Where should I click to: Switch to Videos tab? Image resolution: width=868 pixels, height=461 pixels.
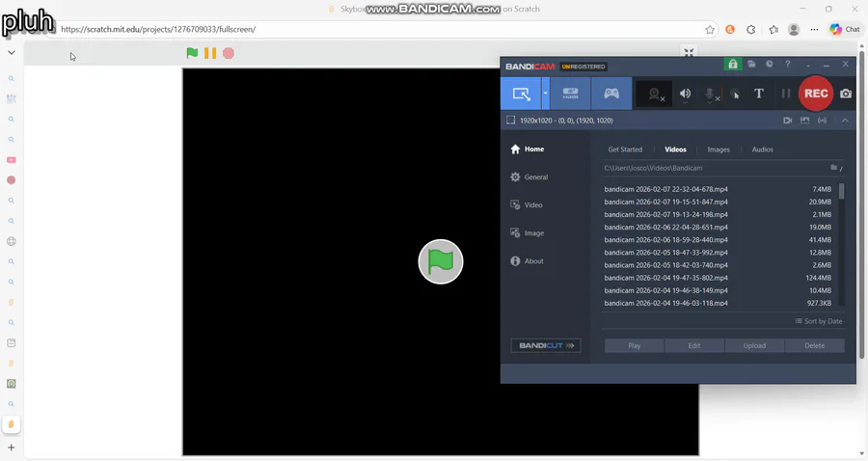point(675,149)
